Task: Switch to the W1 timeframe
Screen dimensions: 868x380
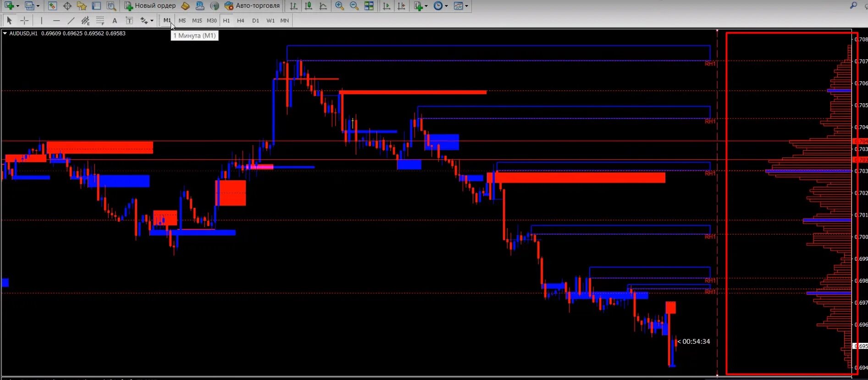Action: pyautogui.click(x=271, y=21)
